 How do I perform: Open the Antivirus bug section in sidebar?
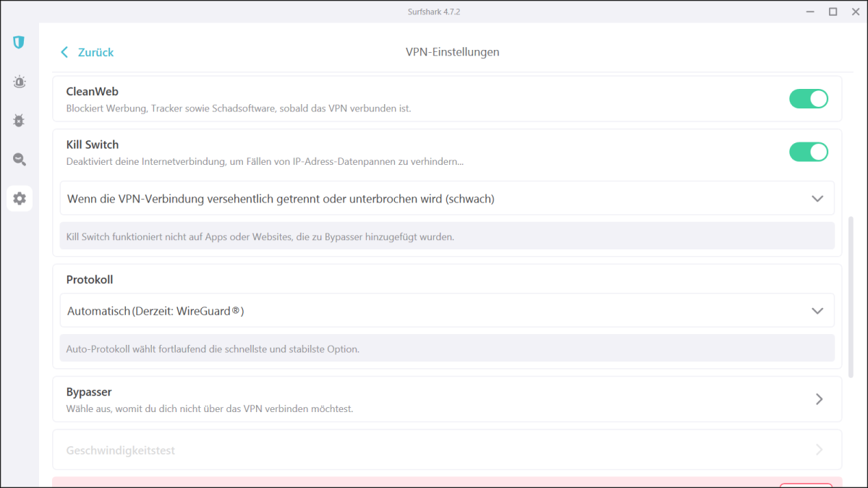coord(19,121)
